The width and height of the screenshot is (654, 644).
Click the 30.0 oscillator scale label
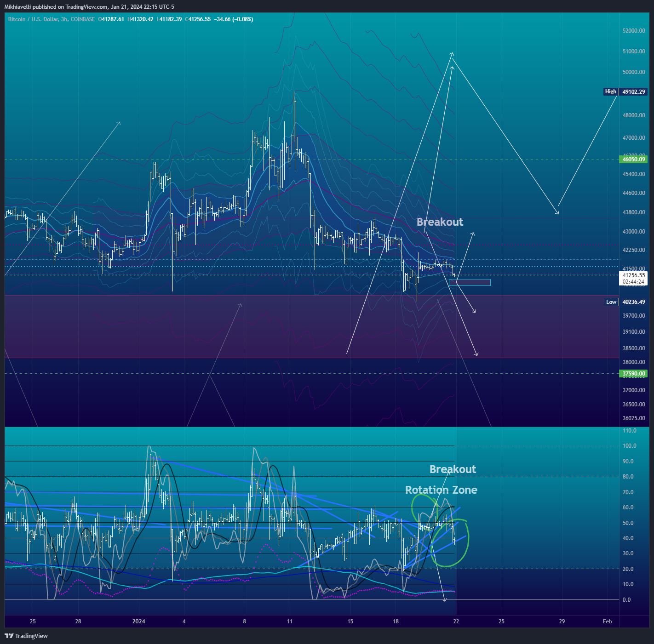point(628,553)
